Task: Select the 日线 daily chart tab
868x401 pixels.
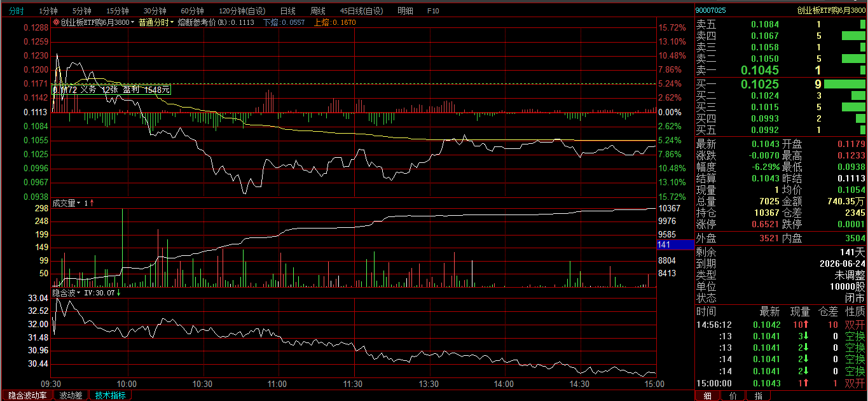Action: click(x=287, y=11)
